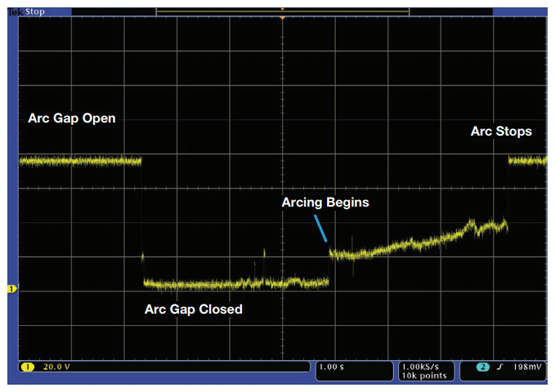Select the 198mV trigger level readout
Screen dimensions: 555x392
(x=527, y=367)
